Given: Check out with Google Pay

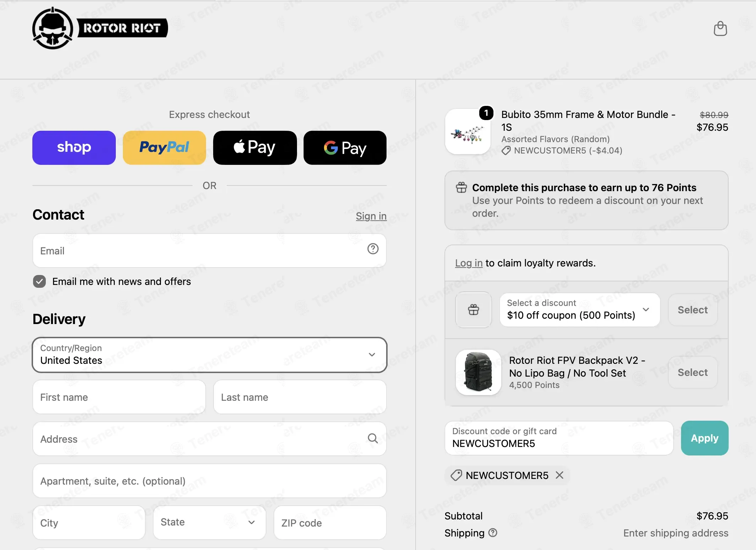Looking at the screenshot, I should coord(345,147).
